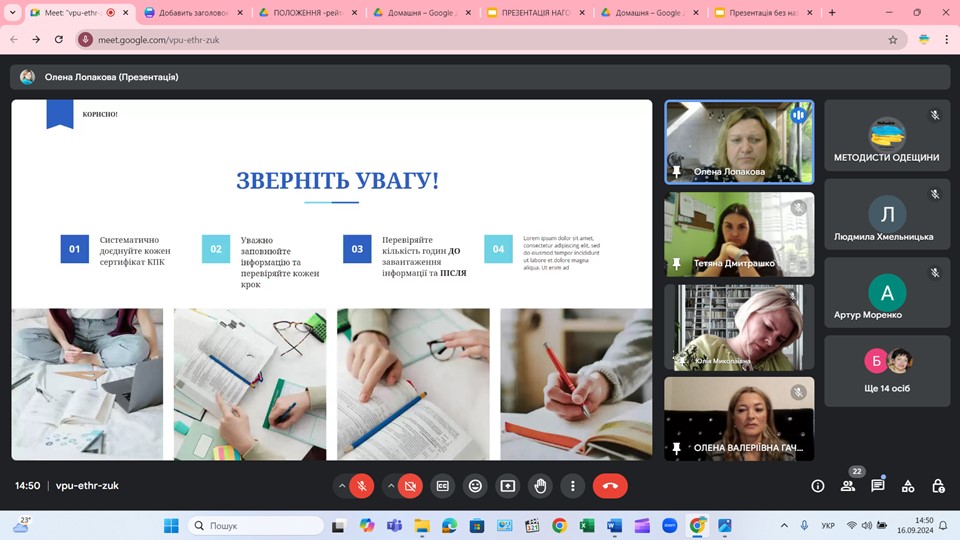
Task: Select Тетяна Дмитрашко's video tile
Action: [x=739, y=234]
